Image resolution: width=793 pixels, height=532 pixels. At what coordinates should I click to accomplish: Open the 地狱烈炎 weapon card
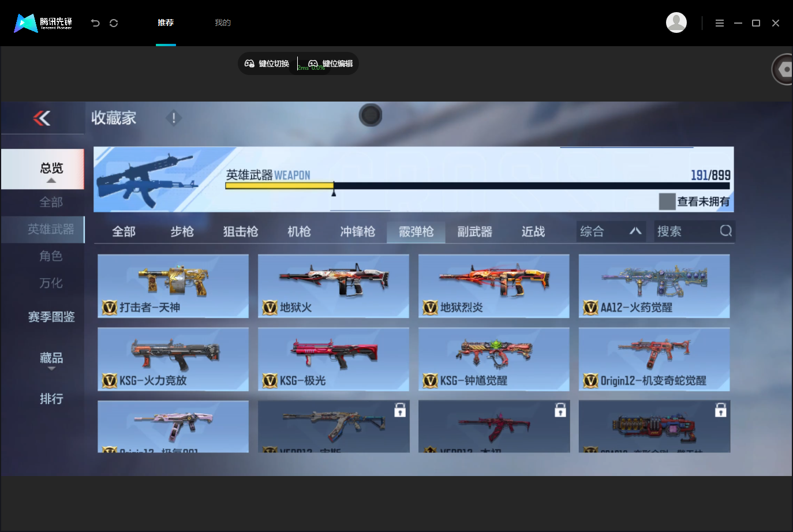(x=494, y=286)
